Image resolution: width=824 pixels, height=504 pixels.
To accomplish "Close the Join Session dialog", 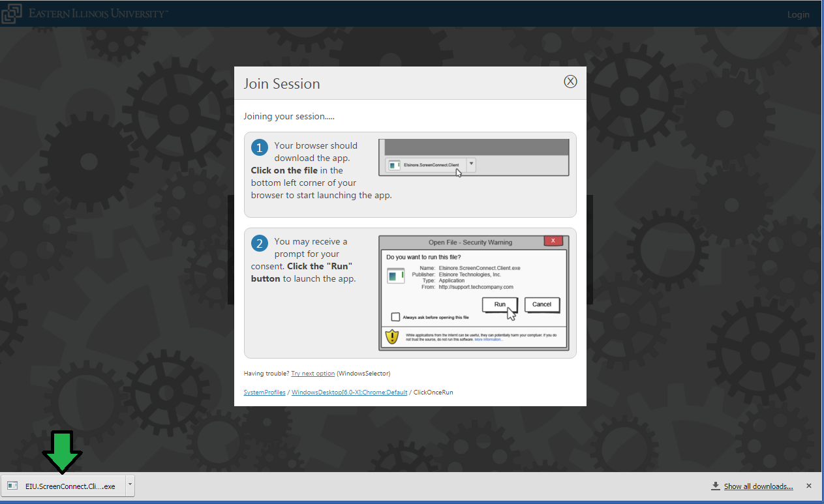I will coord(570,82).
